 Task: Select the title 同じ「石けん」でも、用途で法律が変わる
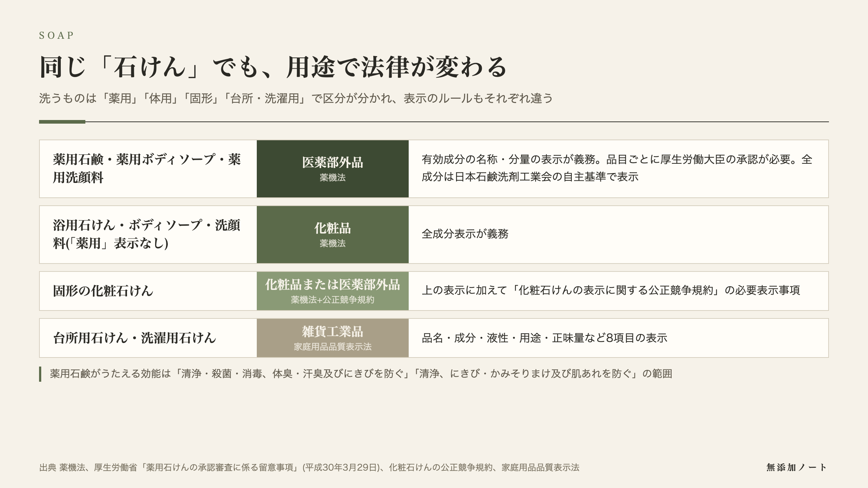pos(273,67)
